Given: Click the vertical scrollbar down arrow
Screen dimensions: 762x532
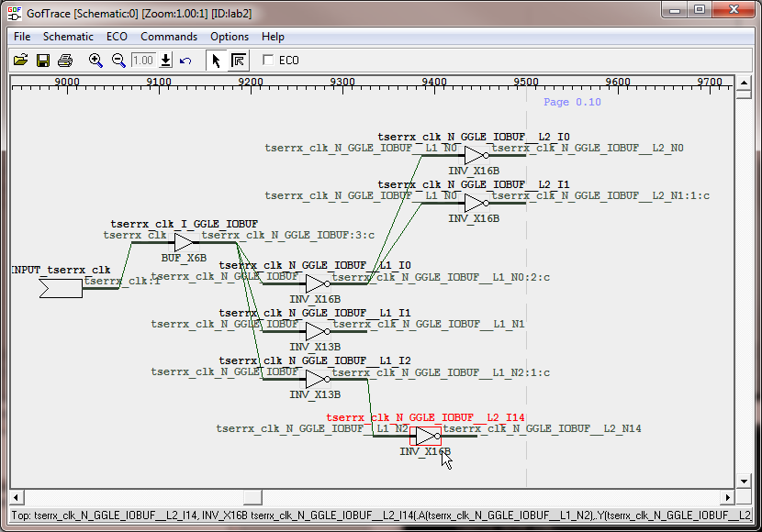Looking at the screenshot, I should pyautogui.click(x=745, y=482).
